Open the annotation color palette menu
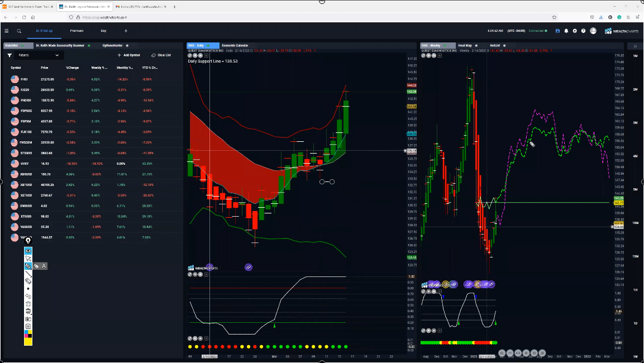This screenshot has height=363, width=644. [x=28, y=333]
